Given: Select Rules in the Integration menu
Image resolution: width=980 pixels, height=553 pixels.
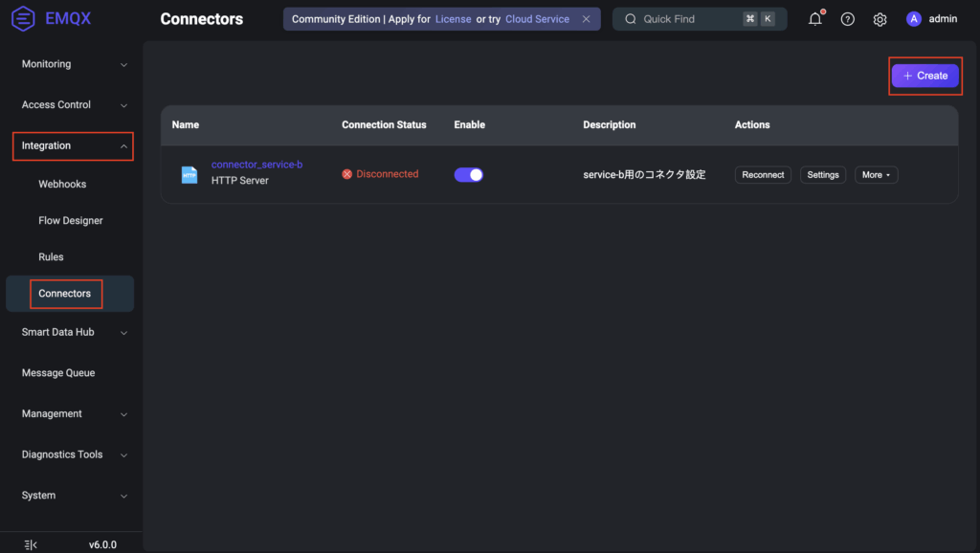Looking at the screenshot, I should 51,257.
